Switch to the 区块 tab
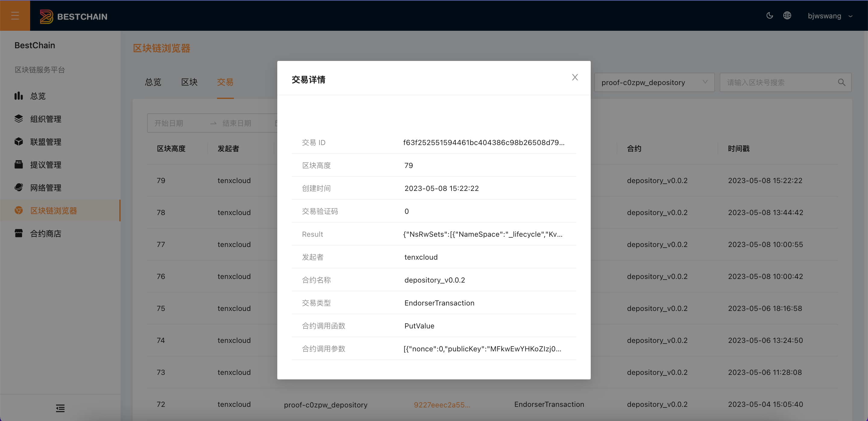Screen dimensions: 868x421 pos(189,82)
